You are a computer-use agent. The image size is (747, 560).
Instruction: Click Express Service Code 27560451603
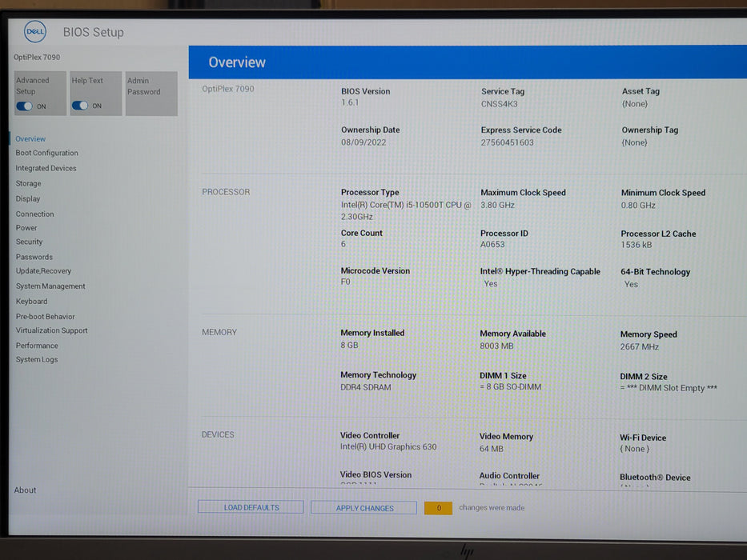point(508,142)
